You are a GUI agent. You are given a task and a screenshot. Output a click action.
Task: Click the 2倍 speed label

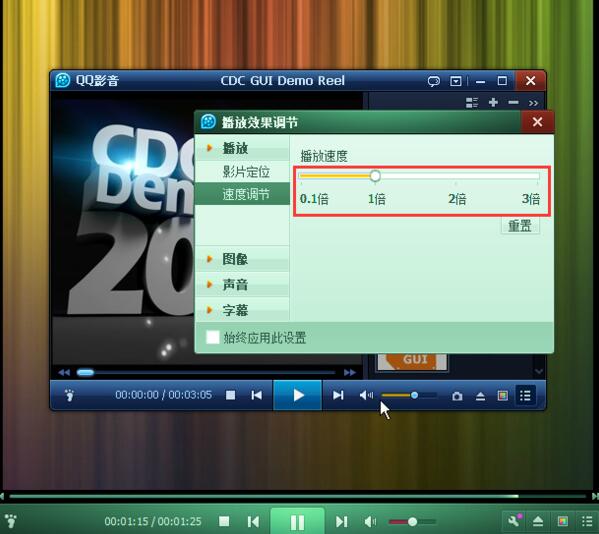457,199
